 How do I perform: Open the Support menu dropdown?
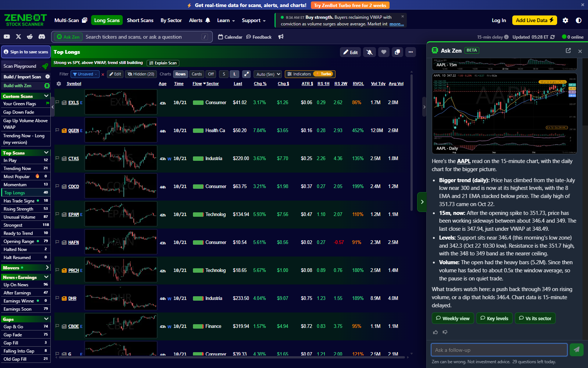tap(254, 20)
